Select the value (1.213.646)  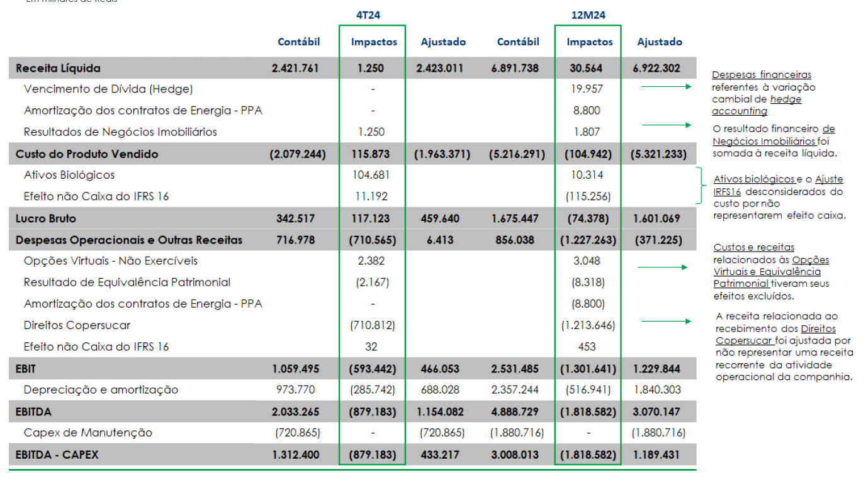589,325
